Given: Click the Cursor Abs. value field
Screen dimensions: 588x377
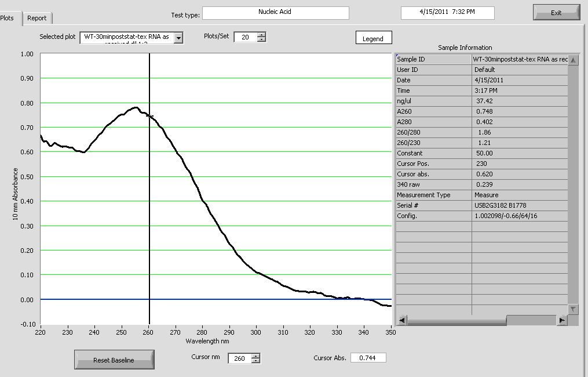Looking at the screenshot, I should click(x=368, y=358).
